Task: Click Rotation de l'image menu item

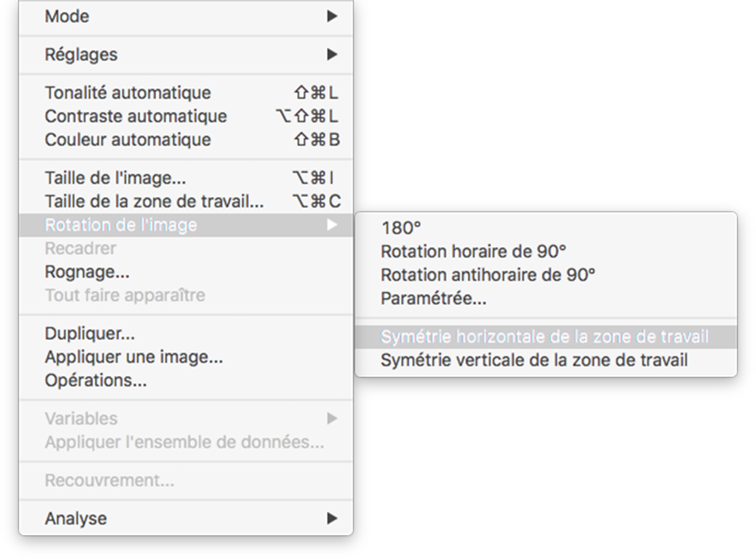Action: [x=121, y=225]
